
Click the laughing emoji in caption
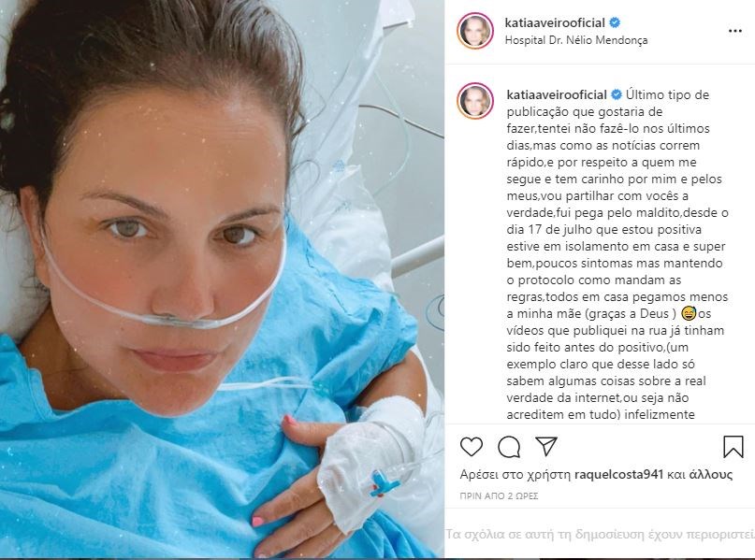tap(689, 314)
